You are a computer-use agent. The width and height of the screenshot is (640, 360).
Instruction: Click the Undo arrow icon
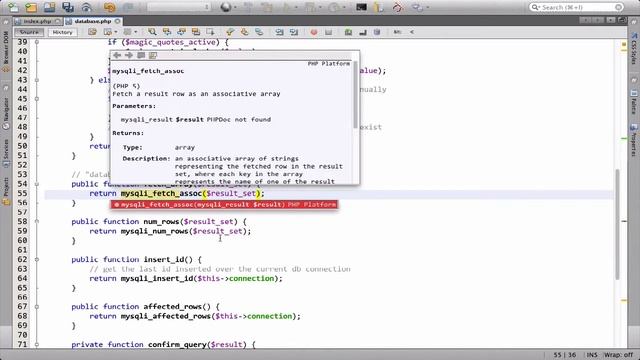point(109,7)
